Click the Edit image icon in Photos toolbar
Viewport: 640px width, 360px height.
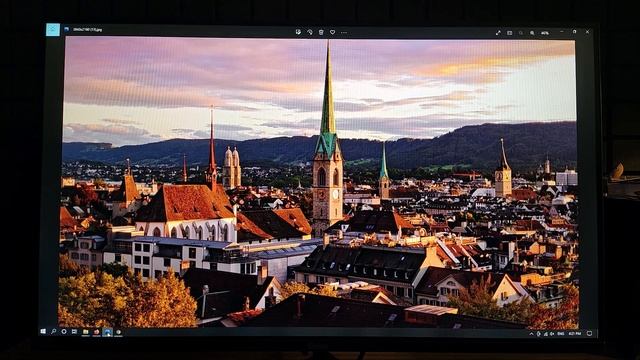click(298, 32)
